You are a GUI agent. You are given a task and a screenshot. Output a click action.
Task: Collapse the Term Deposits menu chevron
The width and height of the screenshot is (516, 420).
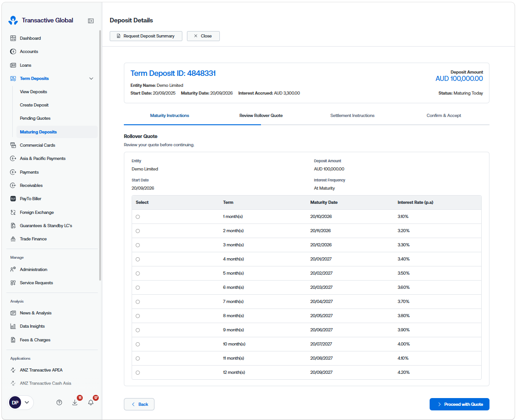click(91, 79)
